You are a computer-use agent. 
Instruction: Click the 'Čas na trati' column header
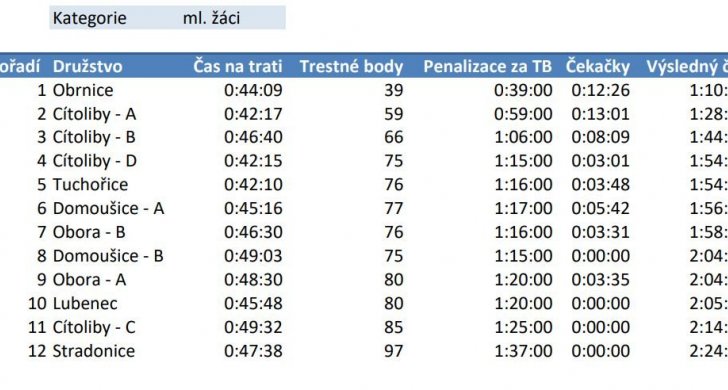pos(238,66)
